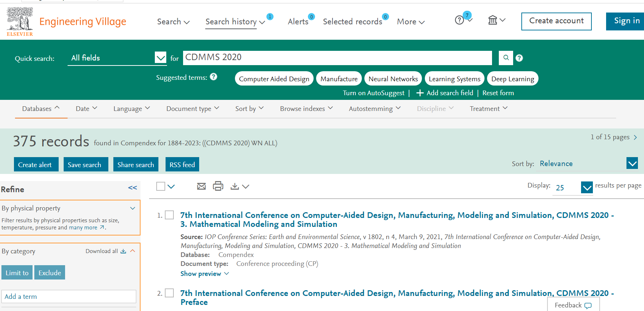
Task: Click Search history badge count
Action: tap(270, 16)
